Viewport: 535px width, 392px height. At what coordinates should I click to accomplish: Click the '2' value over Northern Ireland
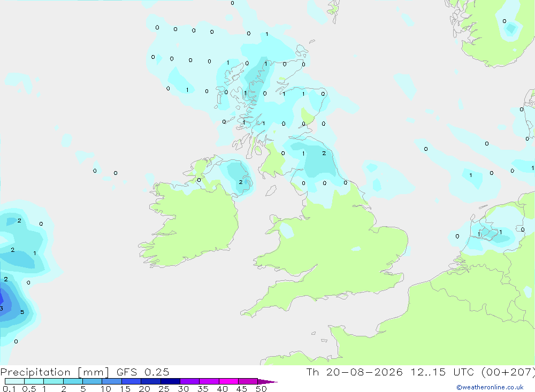pos(241,182)
